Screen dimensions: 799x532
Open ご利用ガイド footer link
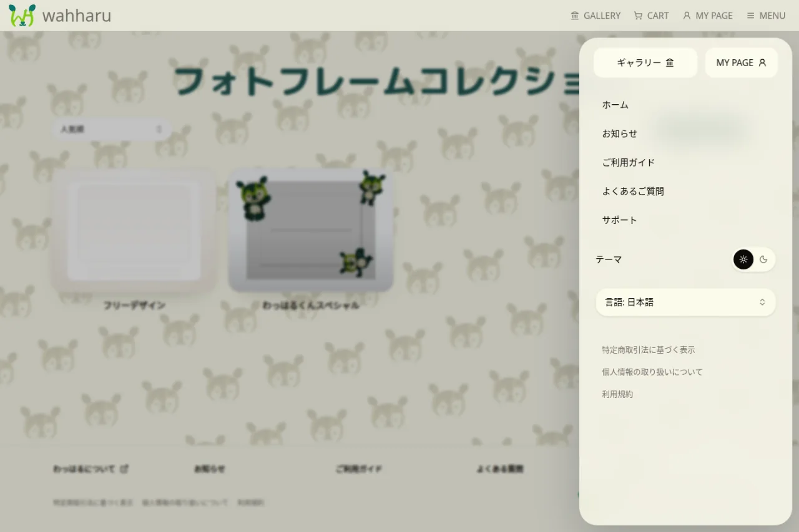(x=359, y=469)
